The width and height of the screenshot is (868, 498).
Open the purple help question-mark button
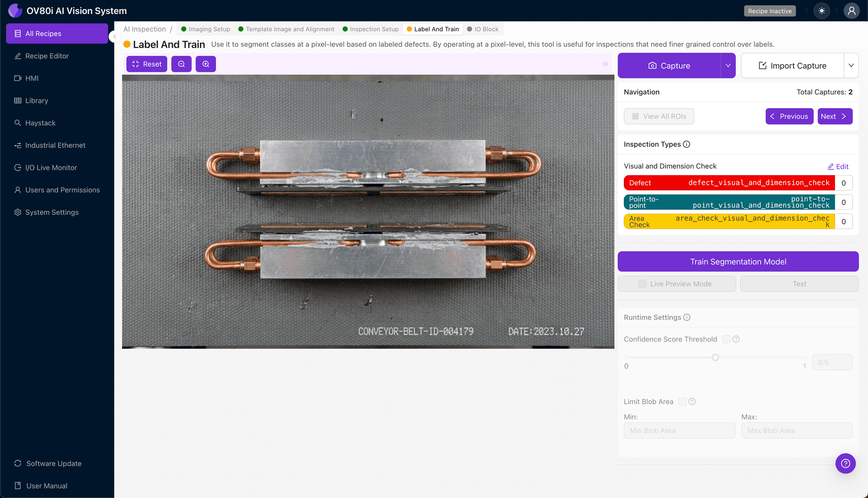pyautogui.click(x=845, y=463)
